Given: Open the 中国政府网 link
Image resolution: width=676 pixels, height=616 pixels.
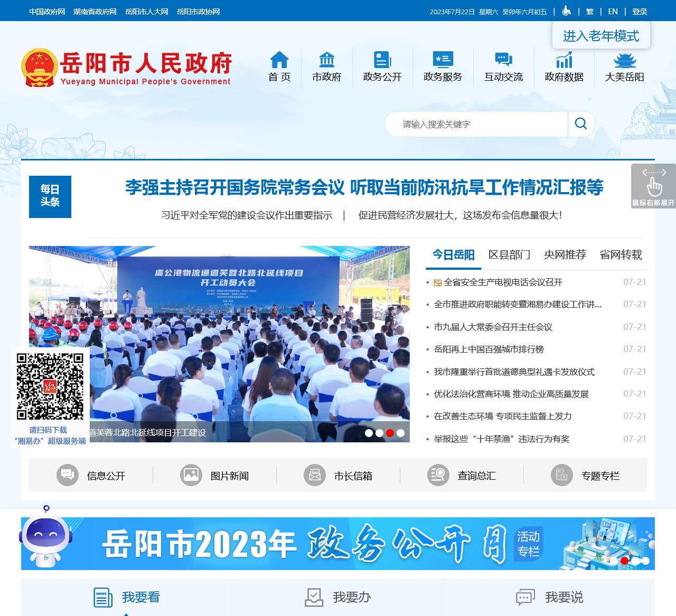Looking at the screenshot, I should (47, 12).
